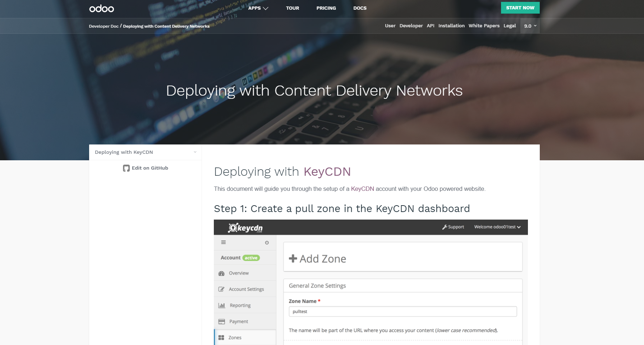Click the power icon in KeyCDN sidebar
This screenshot has height=345, width=644.
pyautogui.click(x=267, y=243)
